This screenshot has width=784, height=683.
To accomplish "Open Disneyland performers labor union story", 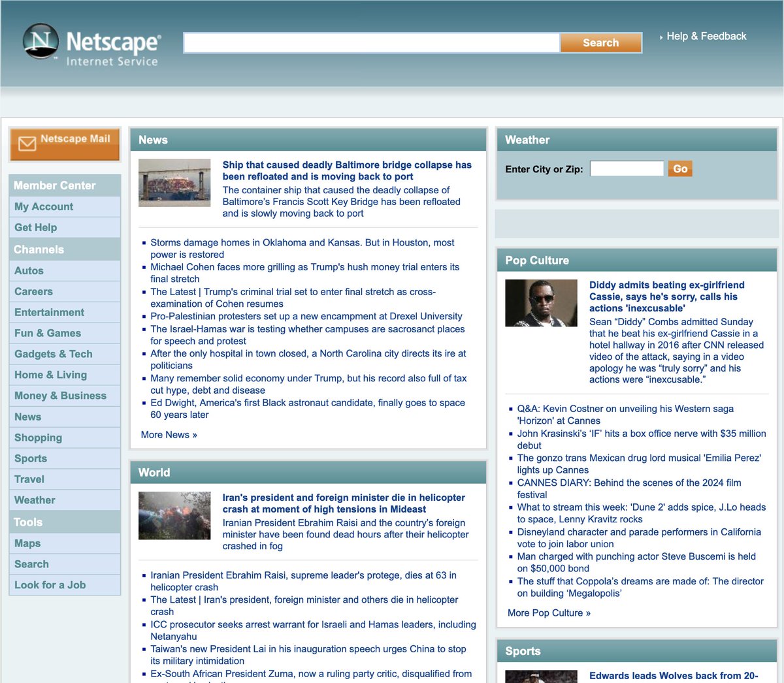I will 639,538.
